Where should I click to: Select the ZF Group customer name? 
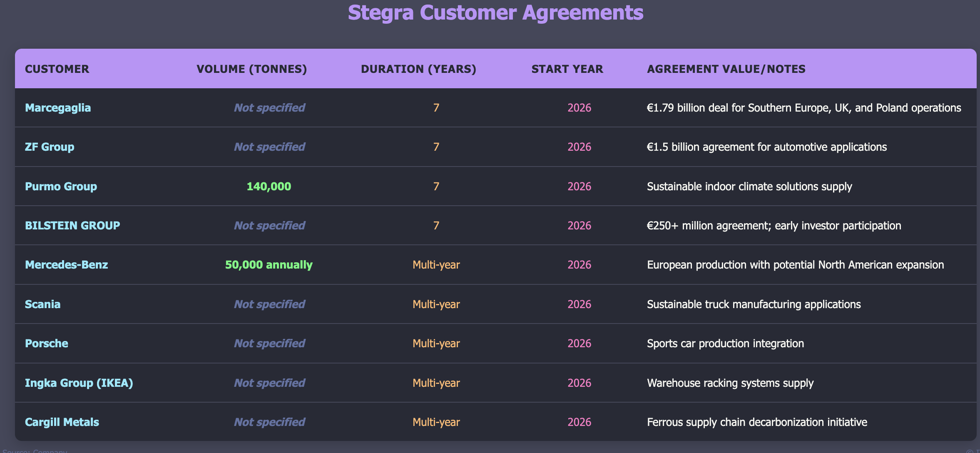50,147
